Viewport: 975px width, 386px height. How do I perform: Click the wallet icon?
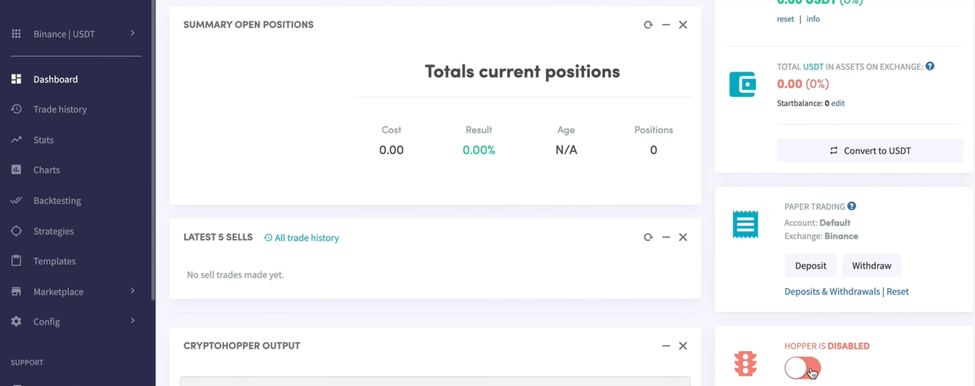pyautogui.click(x=742, y=85)
